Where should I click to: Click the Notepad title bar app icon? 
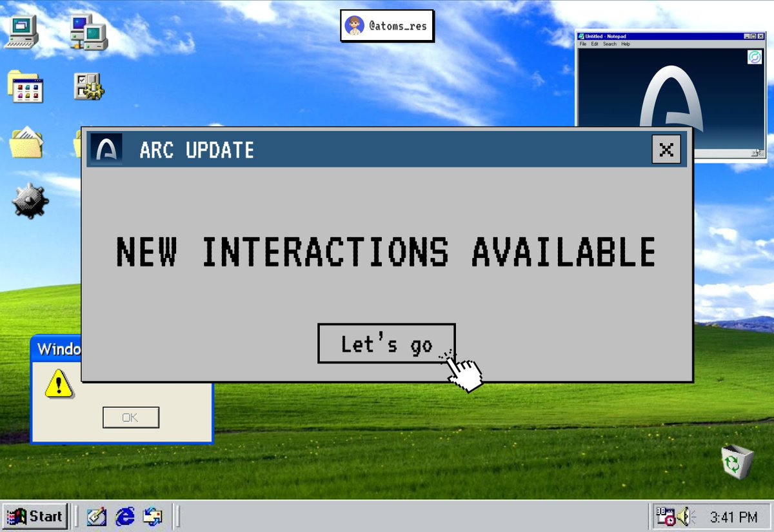pyautogui.click(x=581, y=36)
